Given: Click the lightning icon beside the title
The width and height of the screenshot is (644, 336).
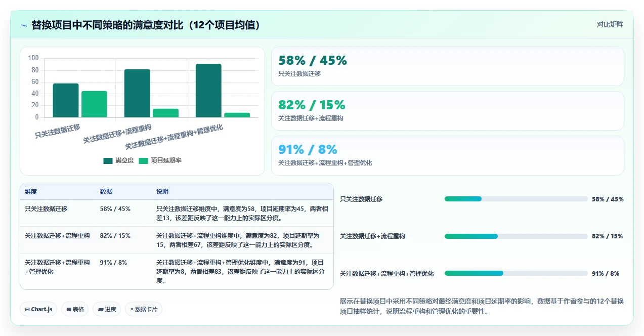Looking at the screenshot, I should pyautogui.click(x=24, y=25).
